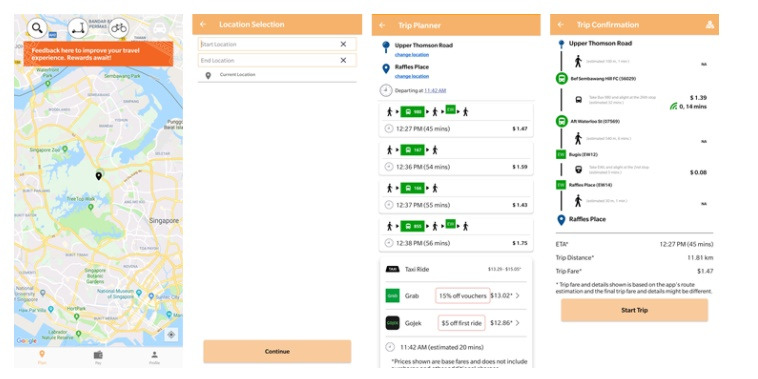This screenshot has width=758, height=379.
Task: Tap the orange feedback banner
Action: 99,54
